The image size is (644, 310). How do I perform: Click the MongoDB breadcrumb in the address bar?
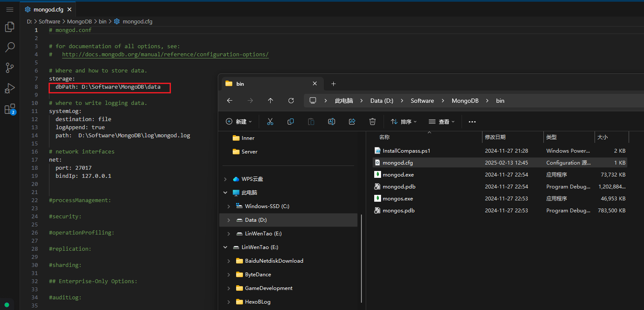[465, 101]
